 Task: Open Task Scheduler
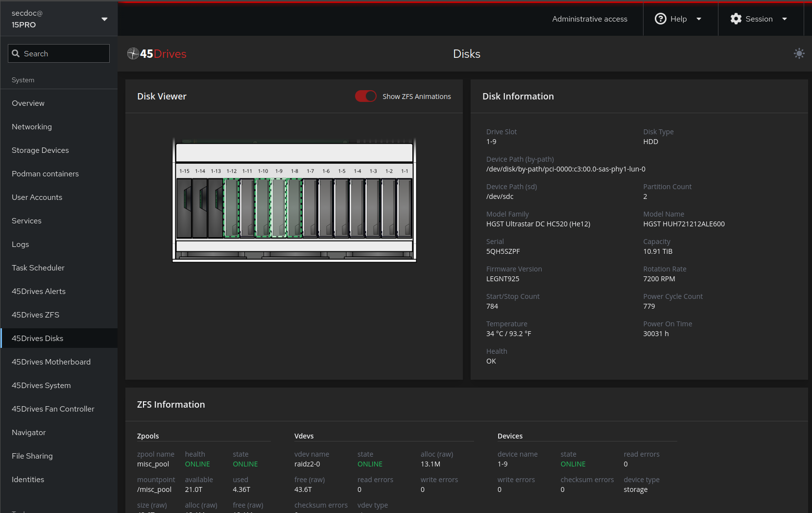[59, 268]
